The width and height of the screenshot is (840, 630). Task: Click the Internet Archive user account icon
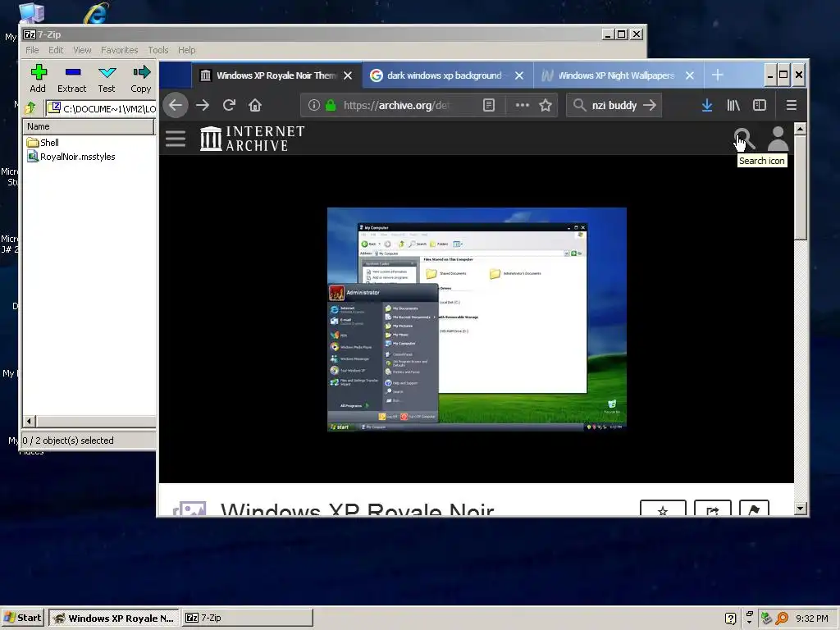tap(778, 139)
